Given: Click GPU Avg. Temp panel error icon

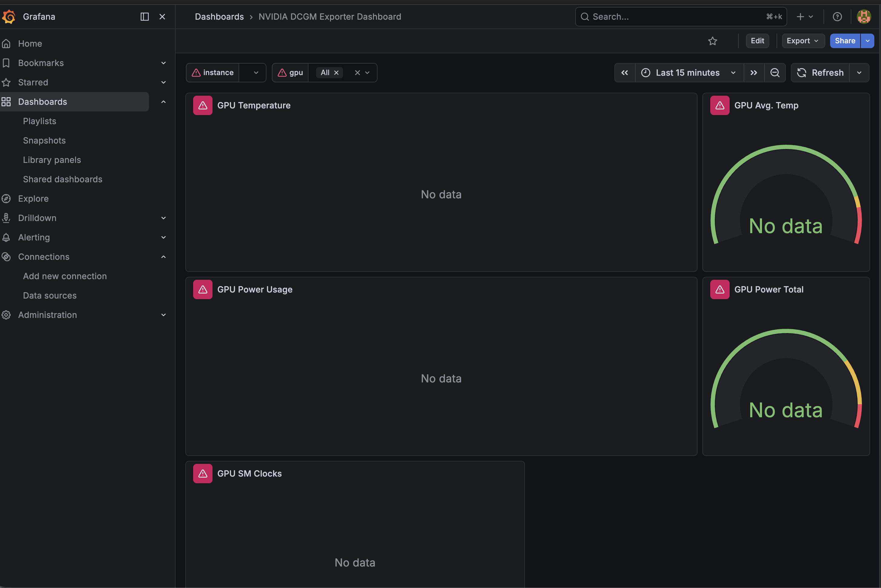Looking at the screenshot, I should tap(720, 105).
